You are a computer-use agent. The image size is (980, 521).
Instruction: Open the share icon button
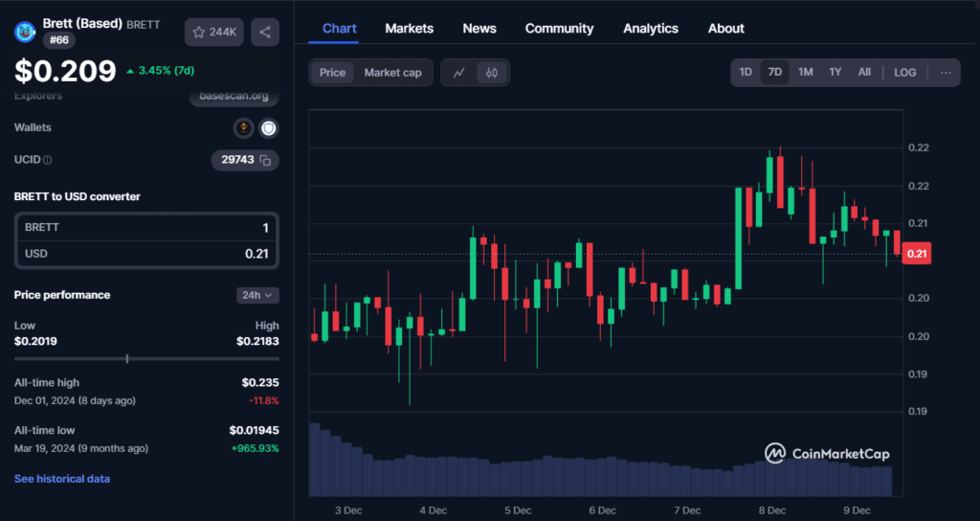click(265, 32)
